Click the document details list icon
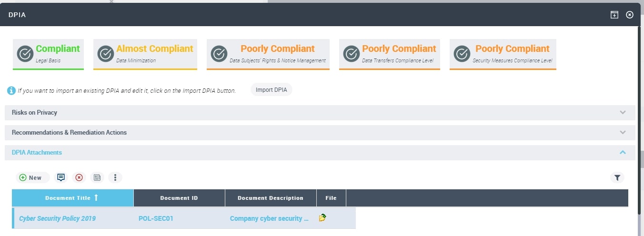 point(97,177)
